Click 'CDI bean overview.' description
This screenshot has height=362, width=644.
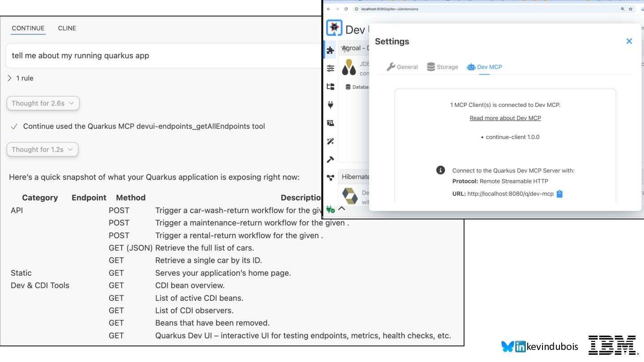point(190,285)
